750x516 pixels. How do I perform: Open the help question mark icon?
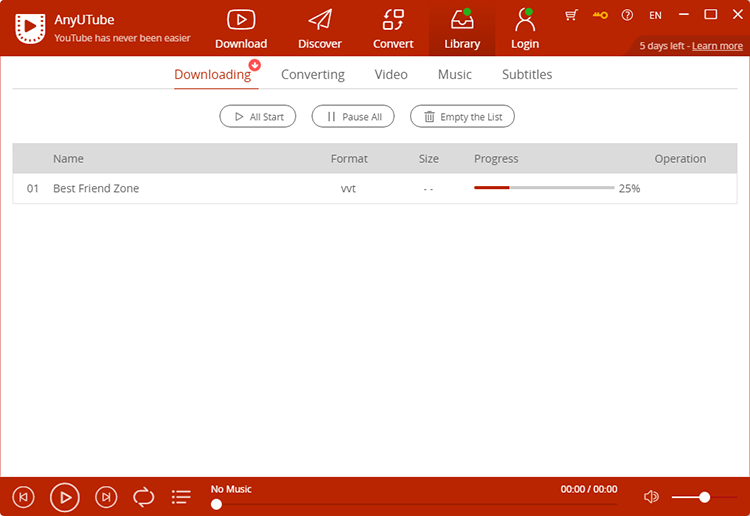627,15
